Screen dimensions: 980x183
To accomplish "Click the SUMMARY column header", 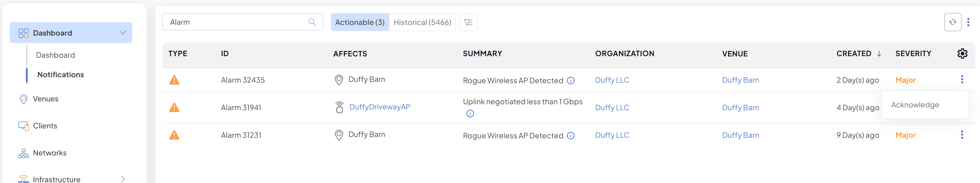I will 482,54.
